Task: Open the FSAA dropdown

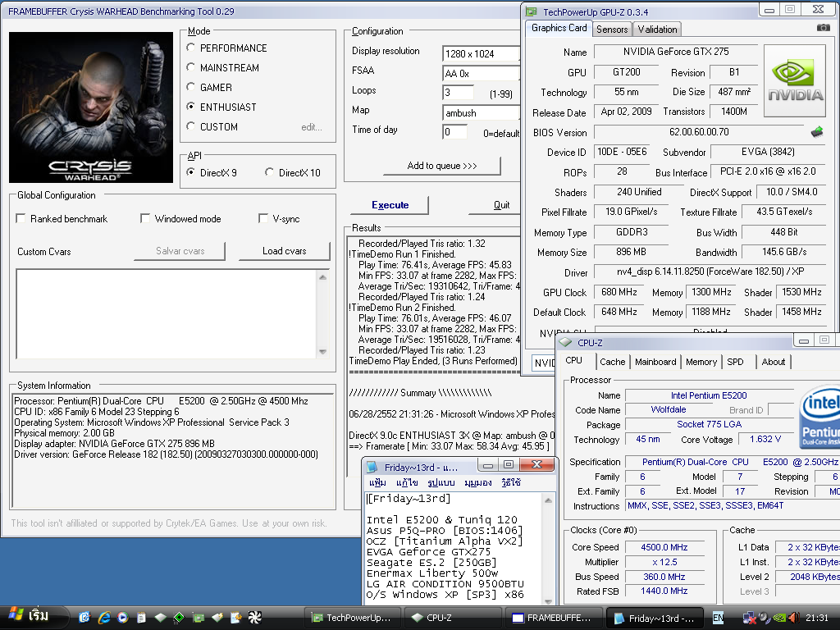Action: [482, 73]
